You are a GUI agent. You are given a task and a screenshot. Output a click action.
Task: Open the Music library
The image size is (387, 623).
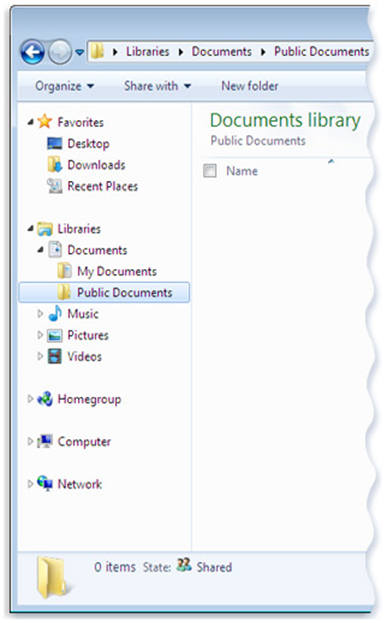(x=83, y=314)
